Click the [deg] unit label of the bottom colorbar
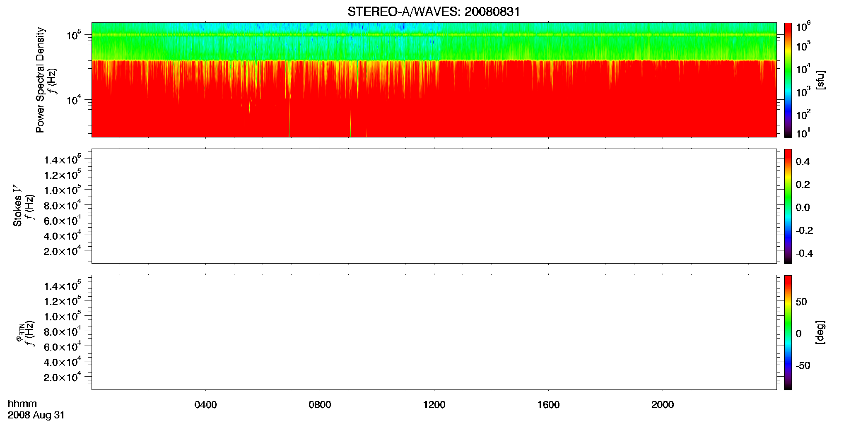Screen dimensions: 868x447 pyautogui.click(x=820, y=332)
